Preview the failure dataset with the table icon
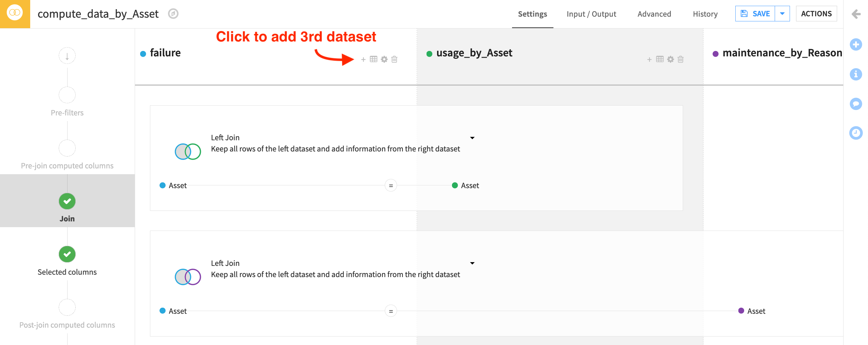This screenshot has width=868, height=345. tap(373, 59)
